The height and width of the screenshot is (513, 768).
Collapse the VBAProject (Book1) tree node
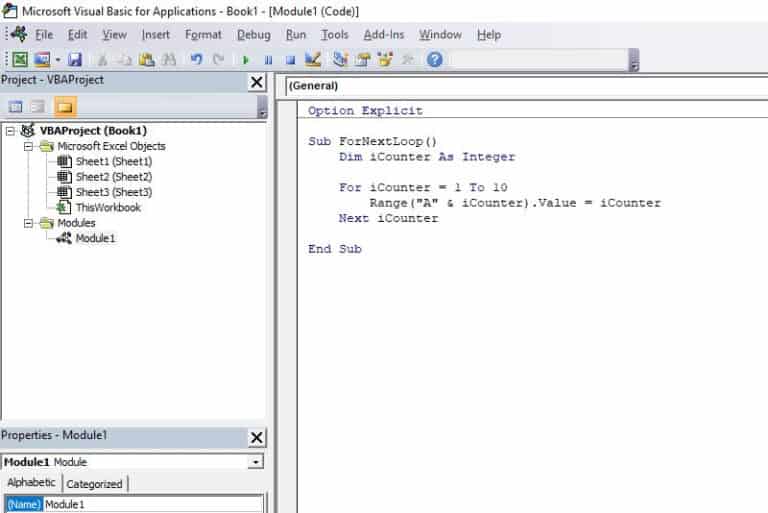pyautogui.click(x=10, y=131)
